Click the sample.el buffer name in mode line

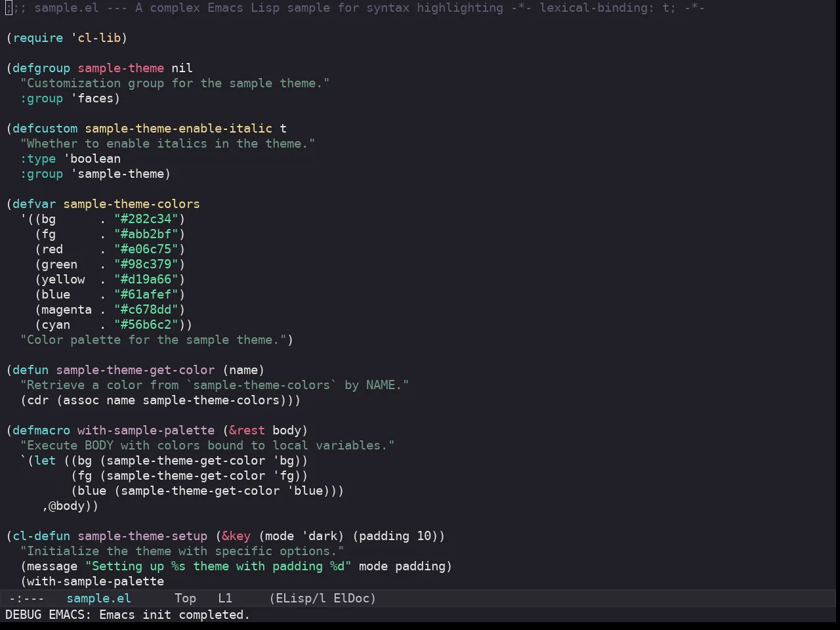click(98, 598)
